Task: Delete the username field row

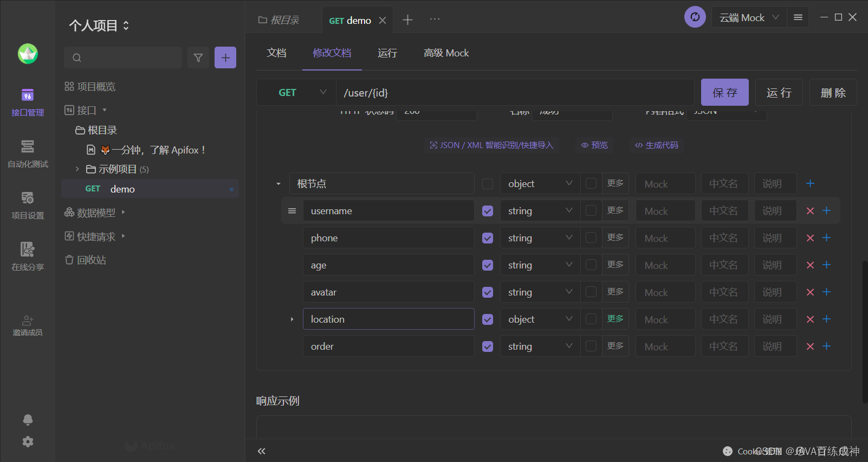Action: [810, 211]
